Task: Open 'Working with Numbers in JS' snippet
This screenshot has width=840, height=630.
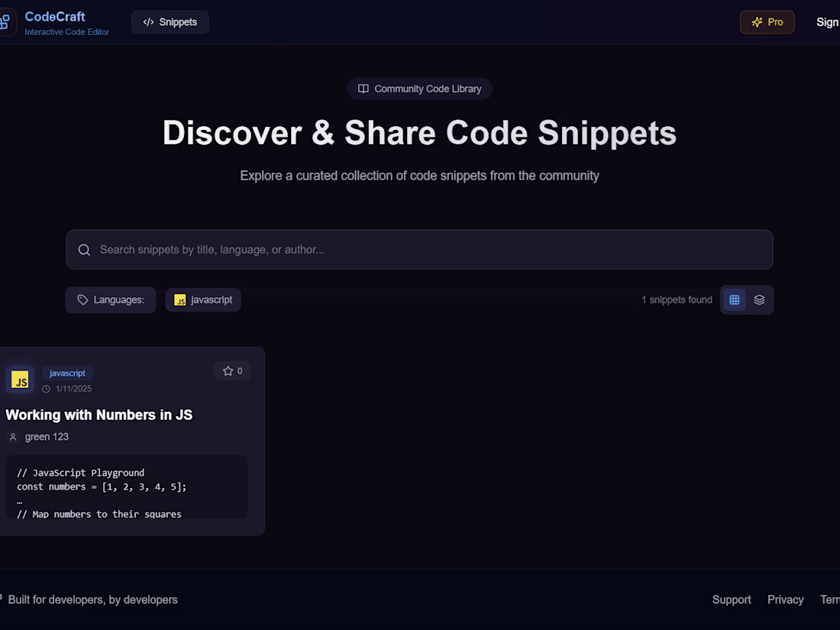Action: (x=99, y=415)
